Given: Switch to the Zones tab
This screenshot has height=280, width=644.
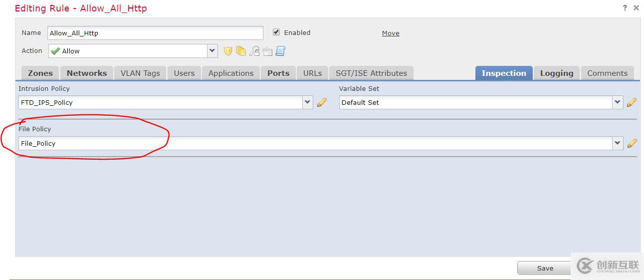Looking at the screenshot, I should click(x=40, y=73).
